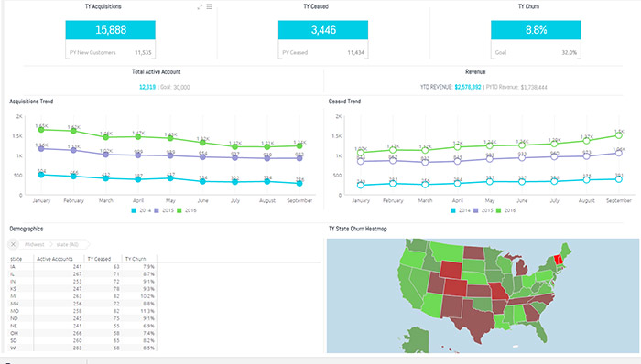The width and height of the screenshot is (641, 364).
Task: Select the green September point in Acquisitions Trend
Action: [299, 145]
